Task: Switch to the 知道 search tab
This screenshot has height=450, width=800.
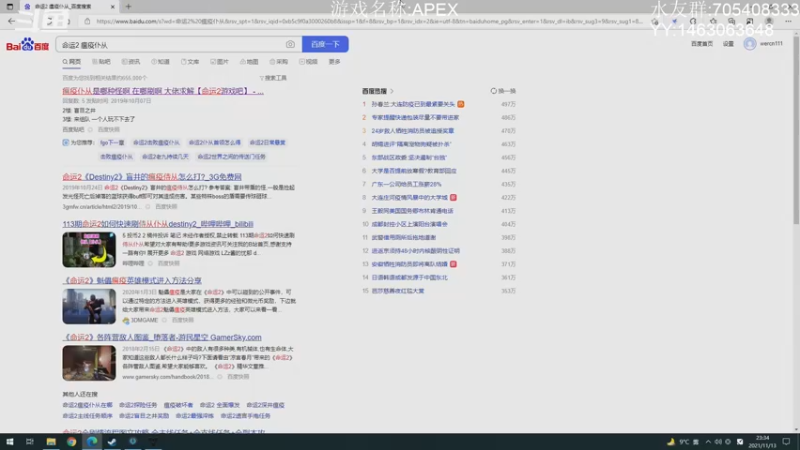Action: click(x=160, y=62)
